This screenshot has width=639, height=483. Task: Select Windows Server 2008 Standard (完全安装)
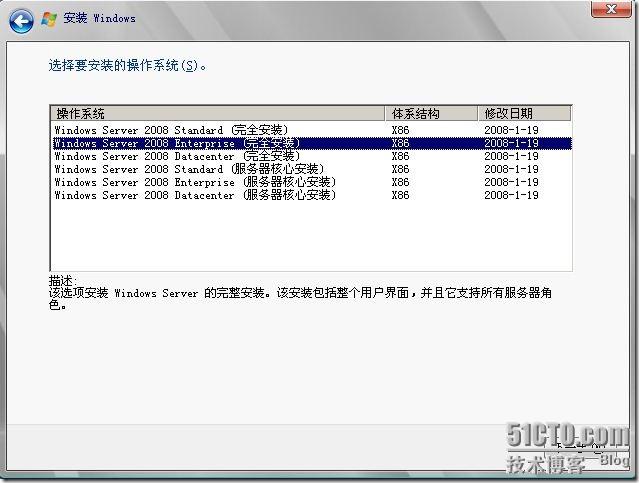312,130
